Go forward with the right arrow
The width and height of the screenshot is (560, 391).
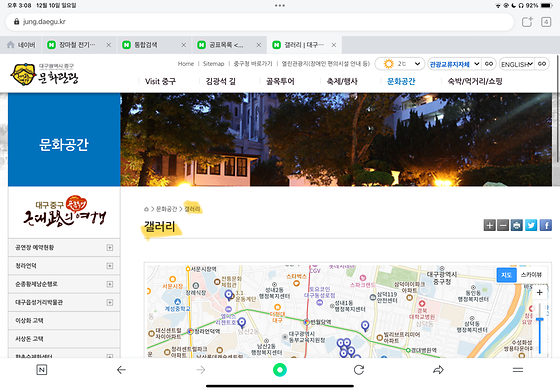(201, 370)
